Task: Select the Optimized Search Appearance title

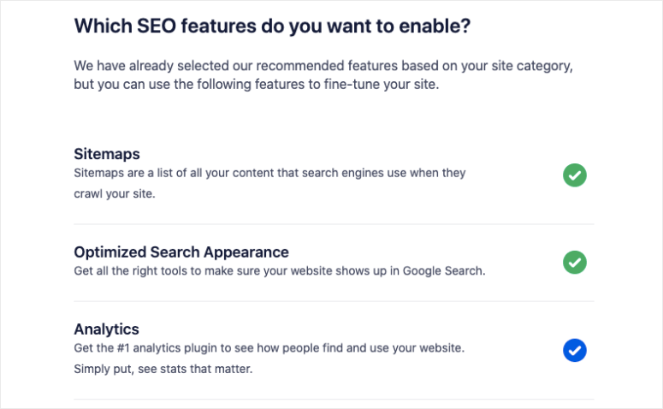Action: click(181, 251)
